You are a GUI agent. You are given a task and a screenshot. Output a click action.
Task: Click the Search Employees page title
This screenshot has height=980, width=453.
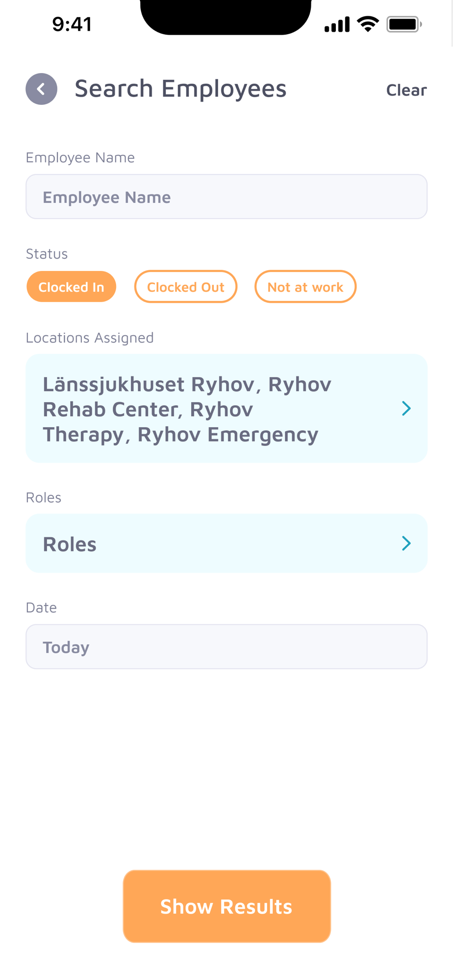coord(180,89)
